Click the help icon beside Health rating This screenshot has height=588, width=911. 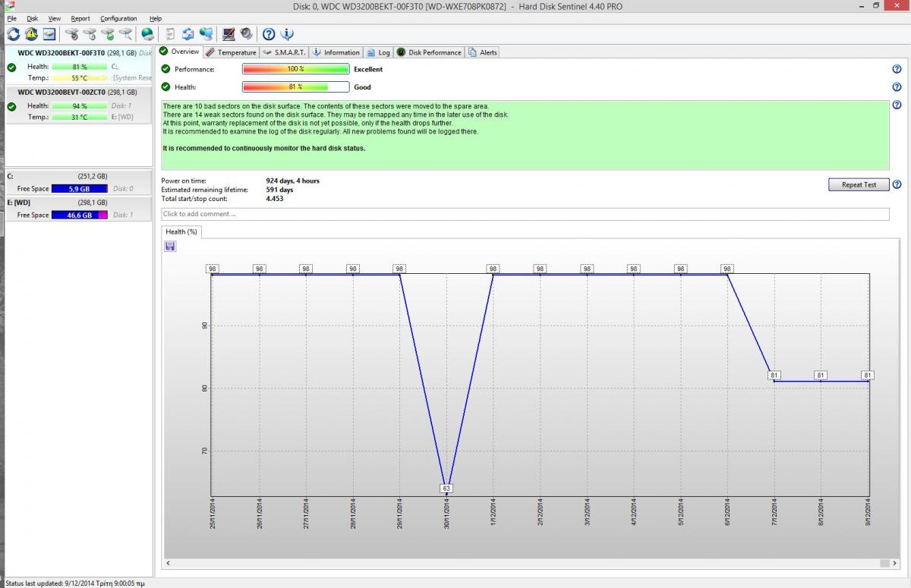point(897,87)
